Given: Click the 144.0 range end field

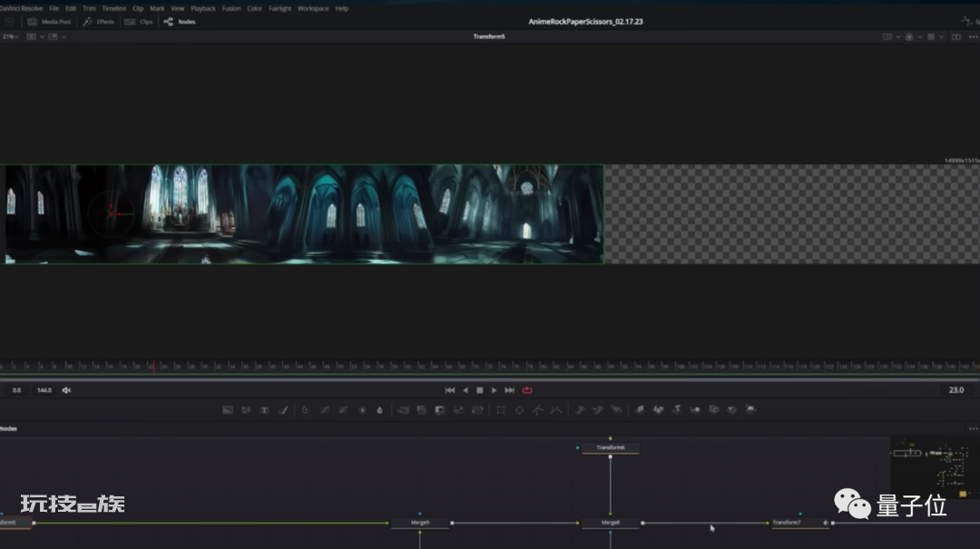Looking at the screenshot, I should pyautogui.click(x=44, y=390).
